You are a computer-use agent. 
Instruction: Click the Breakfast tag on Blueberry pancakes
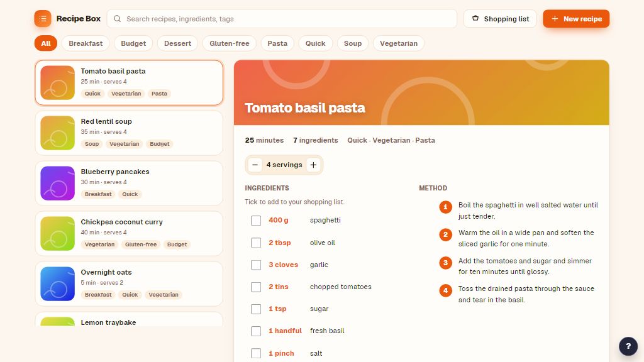[x=98, y=194]
